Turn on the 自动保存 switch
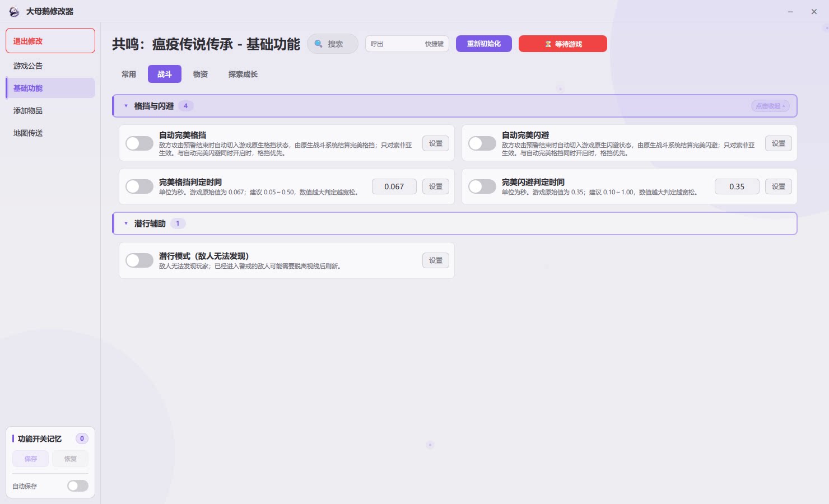Image resolution: width=829 pixels, height=504 pixels. pos(78,486)
